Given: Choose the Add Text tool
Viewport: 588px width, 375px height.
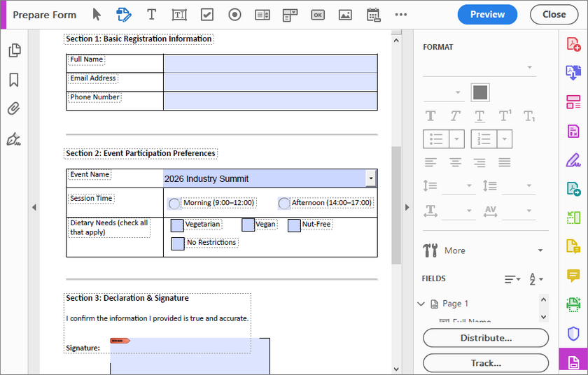Looking at the screenshot, I should click(x=151, y=15).
